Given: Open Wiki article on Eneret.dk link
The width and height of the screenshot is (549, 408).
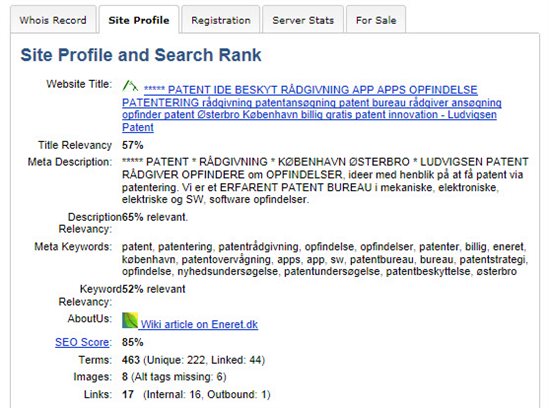Looking at the screenshot, I should click(x=199, y=324).
